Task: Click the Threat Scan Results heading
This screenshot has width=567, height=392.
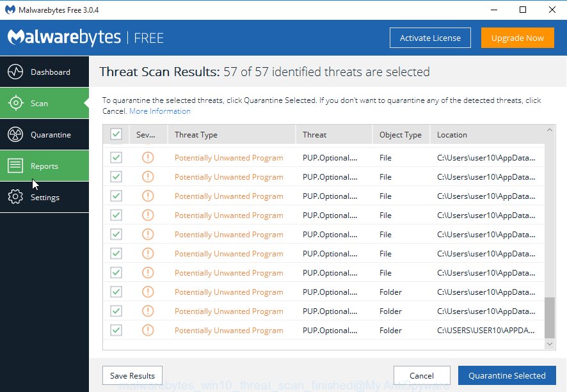Action: pos(264,72)
